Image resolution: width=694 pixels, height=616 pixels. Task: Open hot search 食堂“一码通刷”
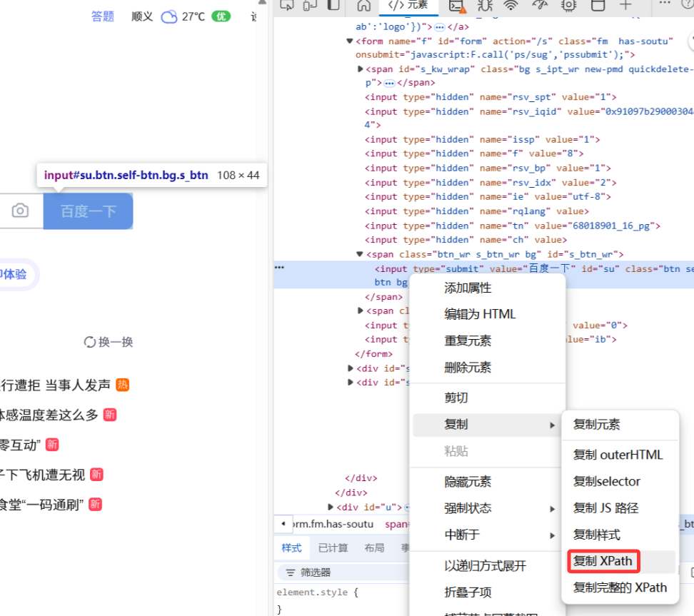(41, 505)
